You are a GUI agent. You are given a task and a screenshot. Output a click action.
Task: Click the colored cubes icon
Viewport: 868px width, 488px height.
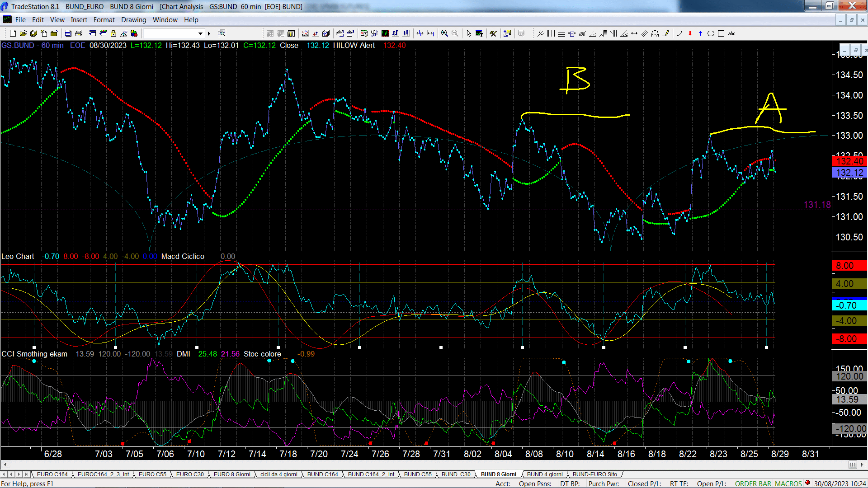(134, 33)
